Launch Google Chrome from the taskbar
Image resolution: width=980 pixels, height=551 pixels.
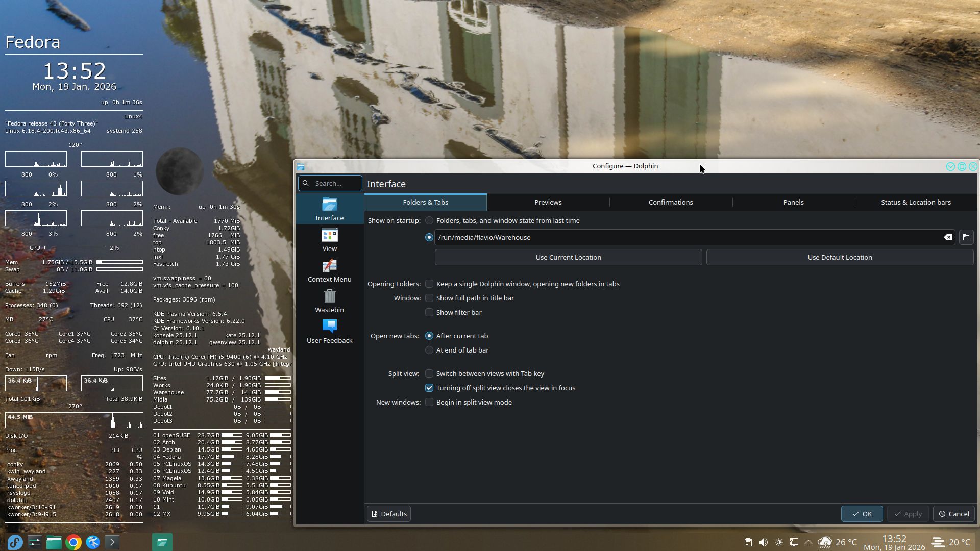pyautogui.click(x=73, y=542)
